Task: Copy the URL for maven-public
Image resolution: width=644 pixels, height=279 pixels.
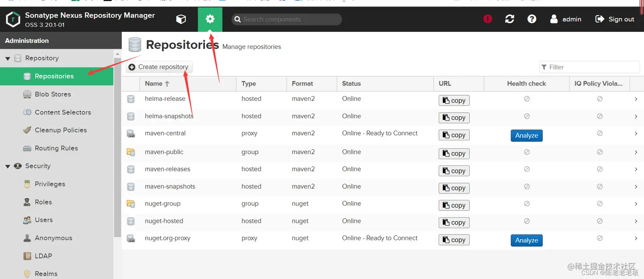Action: (454, 154)
